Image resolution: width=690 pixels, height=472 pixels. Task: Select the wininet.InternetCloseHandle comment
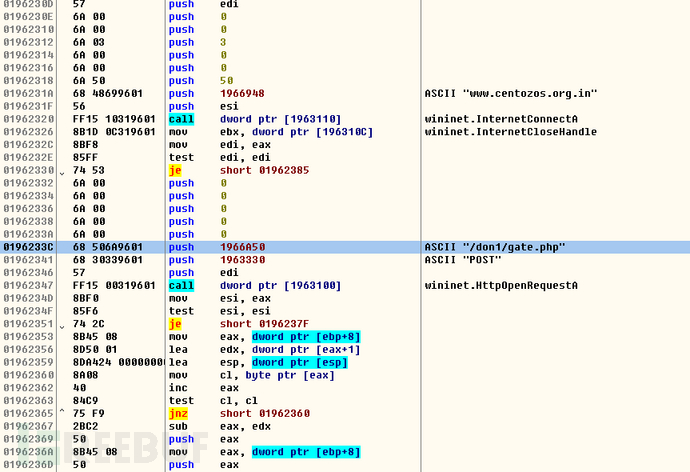[510, 132]
